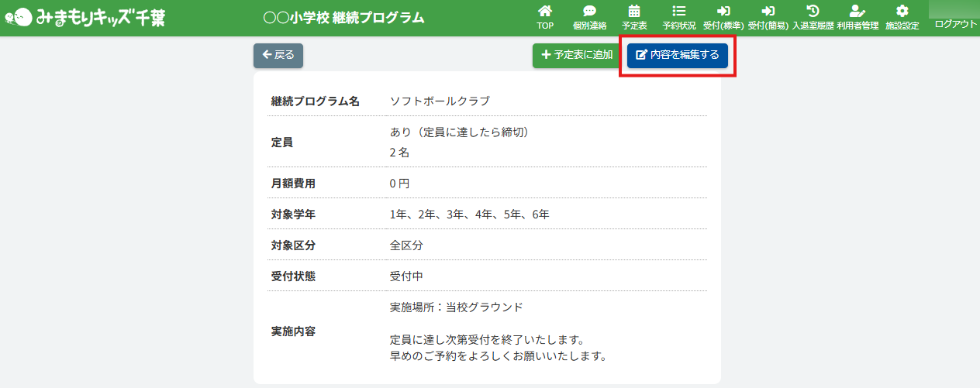Open 個別連絡 speech bubble icon
The image size is (980, 388).
click(x=589, y=12)
